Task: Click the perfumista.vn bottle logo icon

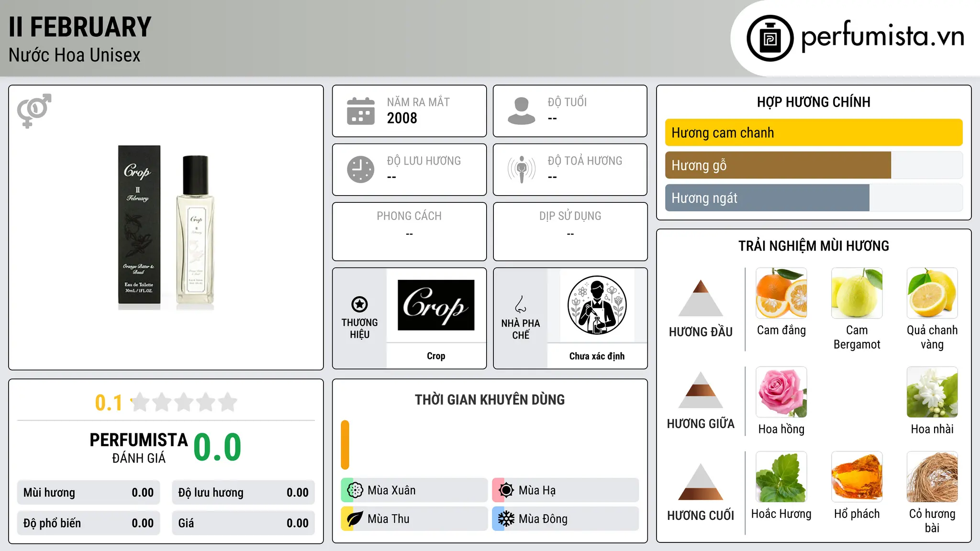Action: (x=770, y=38)
